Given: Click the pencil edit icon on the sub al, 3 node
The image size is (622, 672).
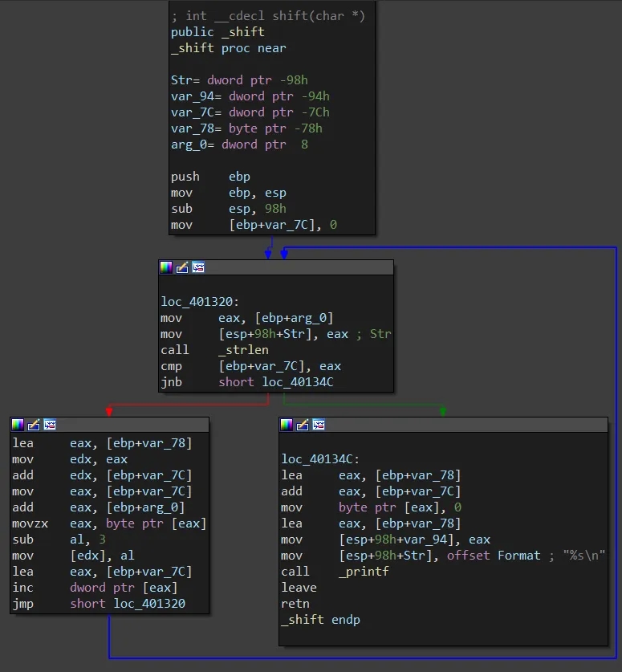Looking at the screenshot, I should tap(34, 425).
